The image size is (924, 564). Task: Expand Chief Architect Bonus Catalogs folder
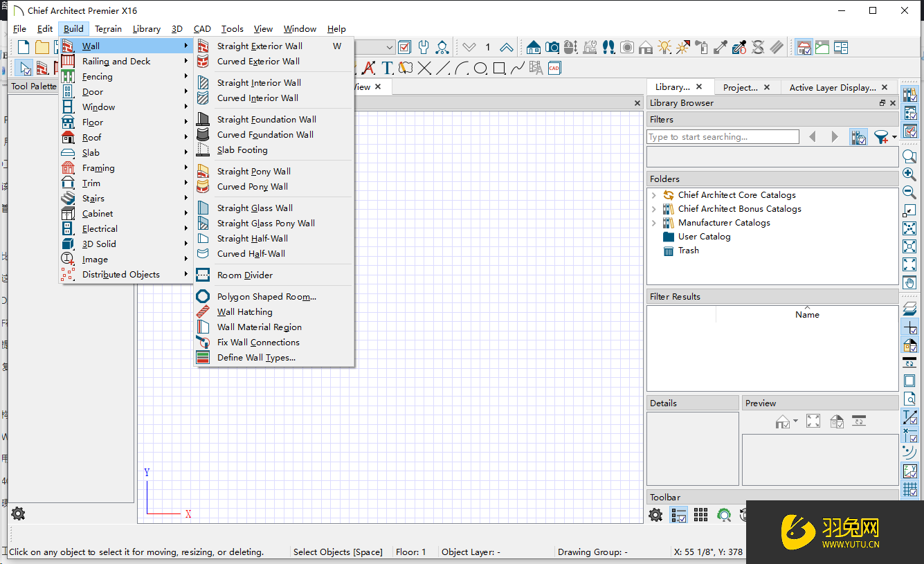point(654,209)
